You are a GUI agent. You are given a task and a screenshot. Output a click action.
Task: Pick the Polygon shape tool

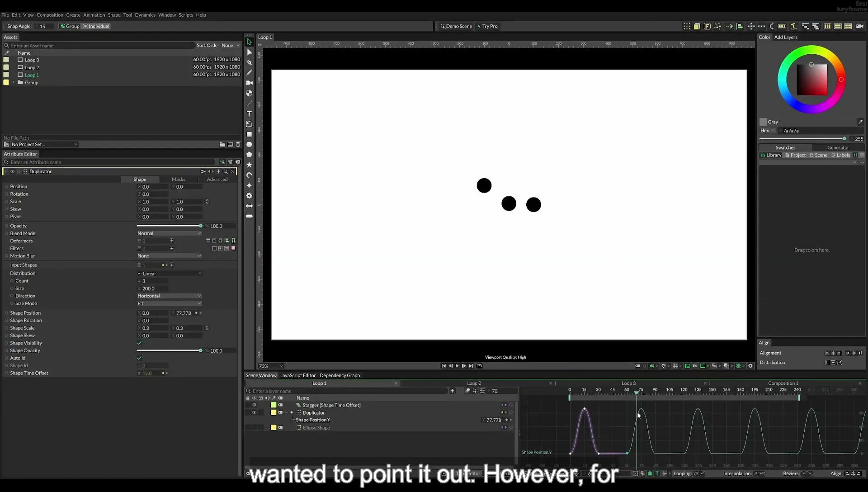tap(249, 155)
